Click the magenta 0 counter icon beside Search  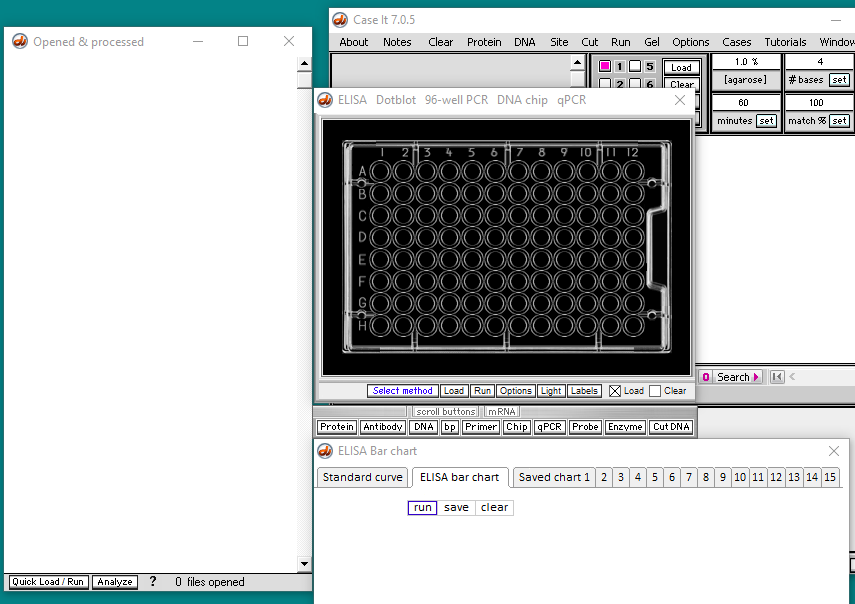(x=706, y=377)
